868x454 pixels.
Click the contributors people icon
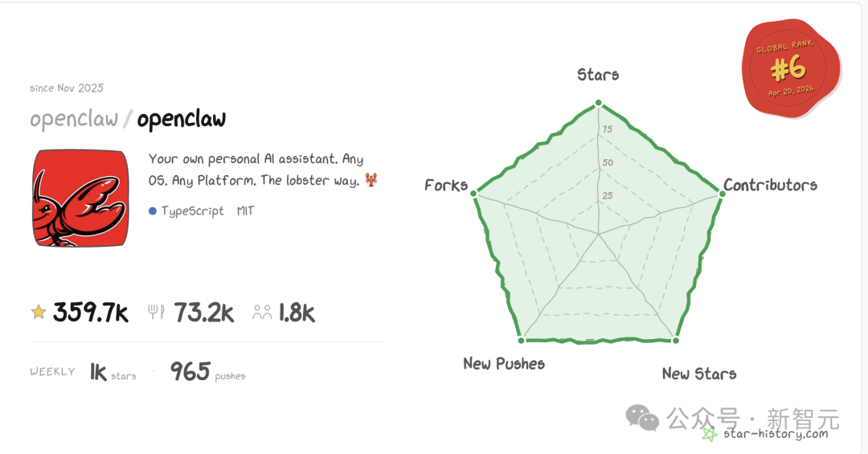click(x=262, y=313)
